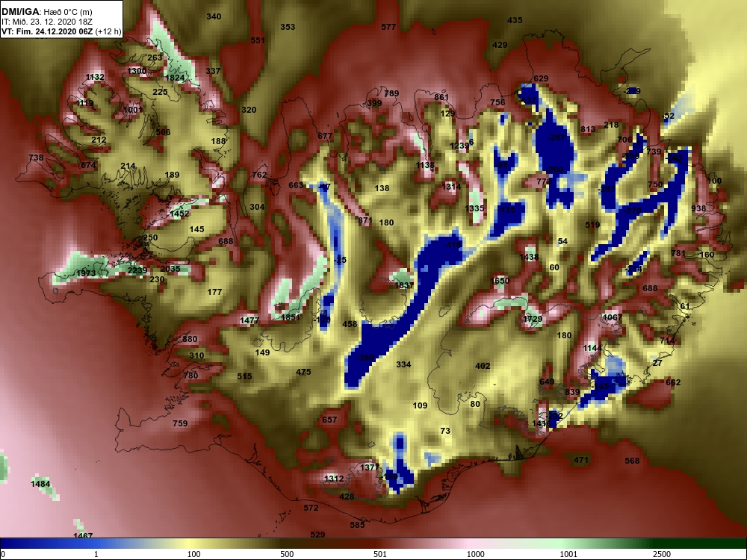Image resolution: width=747 pixels, height=560 pixels.
Task: Click the legend label '2500'
Action: 661,554
